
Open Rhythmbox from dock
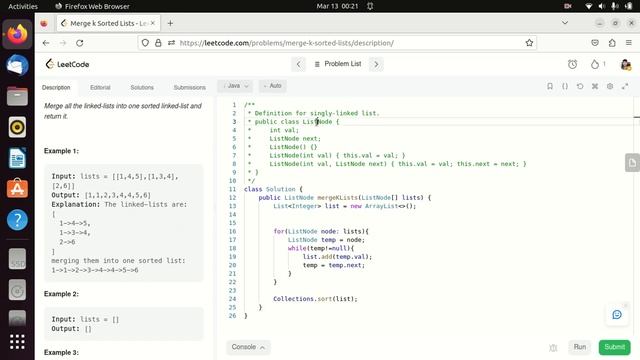[17, 127]
